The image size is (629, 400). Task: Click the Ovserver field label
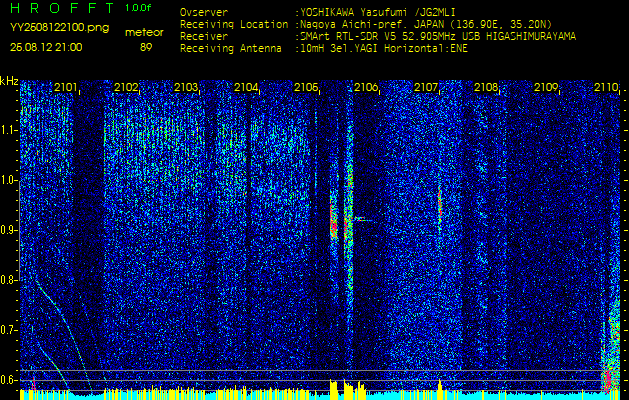coord(204,12)
